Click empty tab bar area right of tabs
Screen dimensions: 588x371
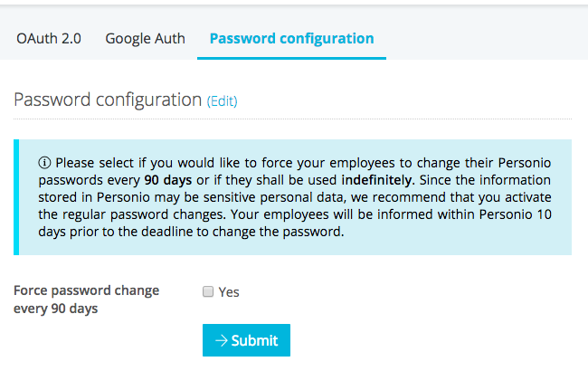pos(488,39)
